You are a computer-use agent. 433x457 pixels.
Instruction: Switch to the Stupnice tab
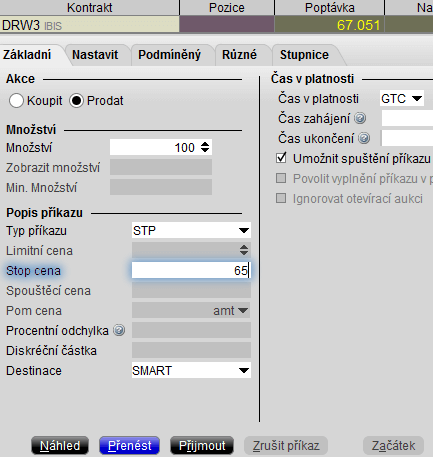tap(304, 55)
